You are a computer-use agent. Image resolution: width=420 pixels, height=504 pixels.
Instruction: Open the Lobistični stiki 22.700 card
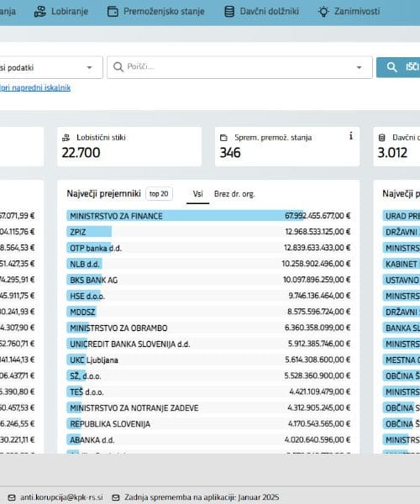click(x=129, y=146)
